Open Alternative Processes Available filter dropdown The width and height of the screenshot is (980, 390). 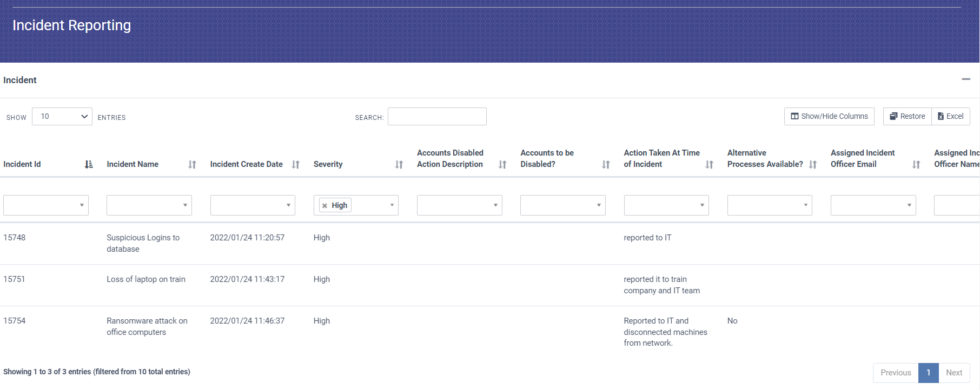tap(770, 205)
